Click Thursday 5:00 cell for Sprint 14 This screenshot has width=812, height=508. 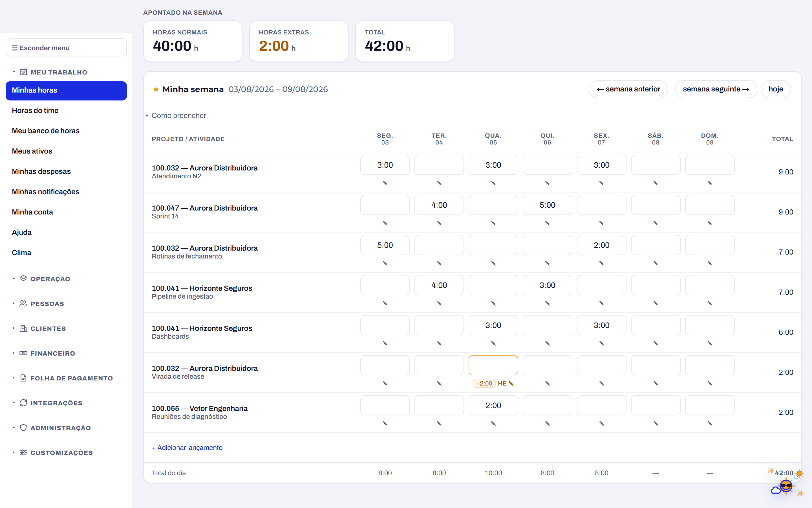click(x=547, y=205)
